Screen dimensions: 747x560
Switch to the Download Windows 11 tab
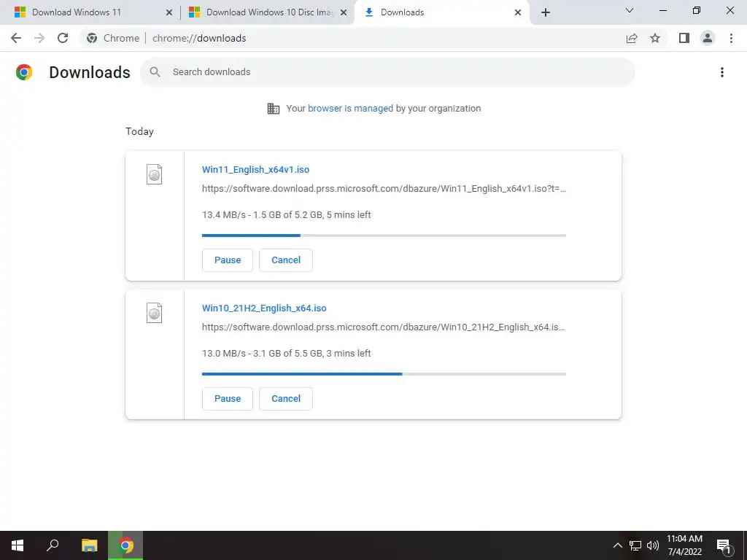(x=93, y=12)
